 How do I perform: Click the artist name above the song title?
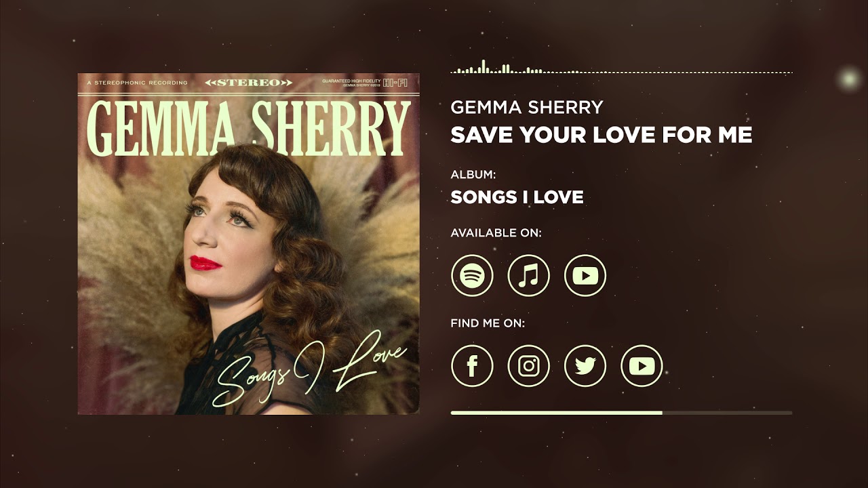click(x=527, y=107)
